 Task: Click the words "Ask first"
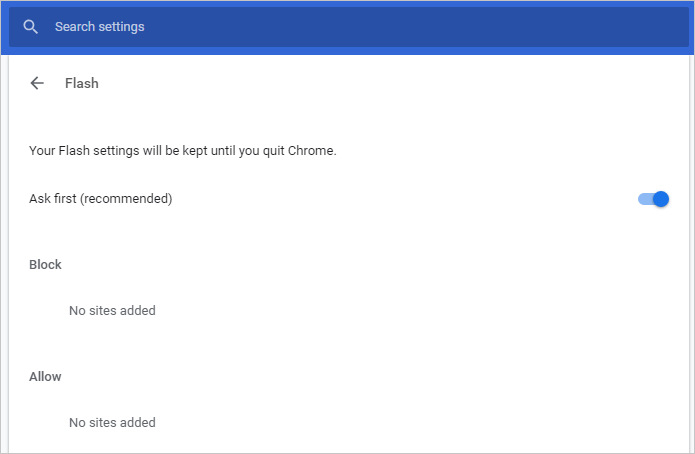point(53,199)
